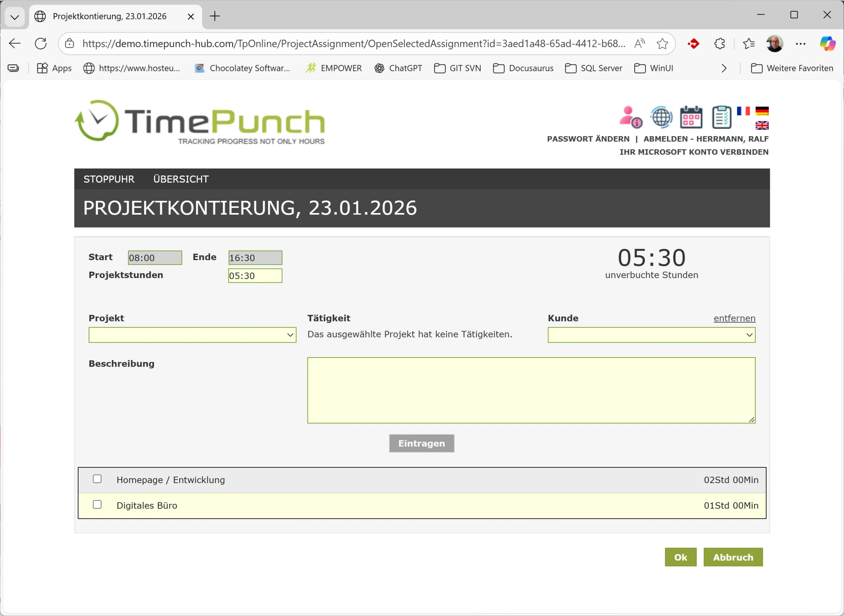Add page to favorites with star icon

(x=662, y=44)
